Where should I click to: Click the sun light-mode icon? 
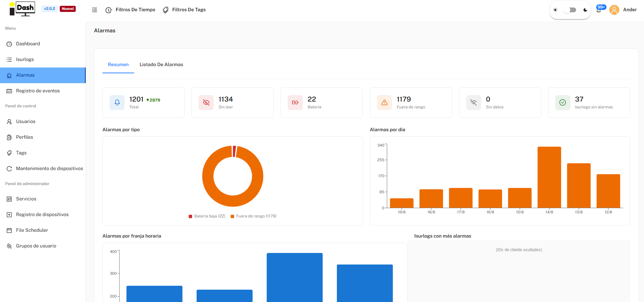555,10
